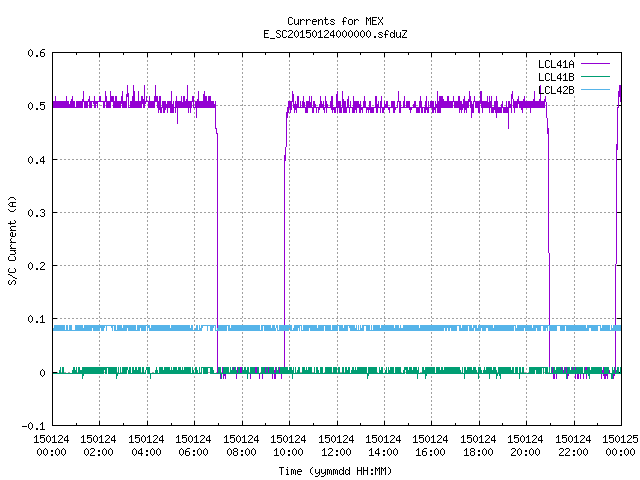Click the x-axis tick 150124 18:00

click(x=478, y=446)
